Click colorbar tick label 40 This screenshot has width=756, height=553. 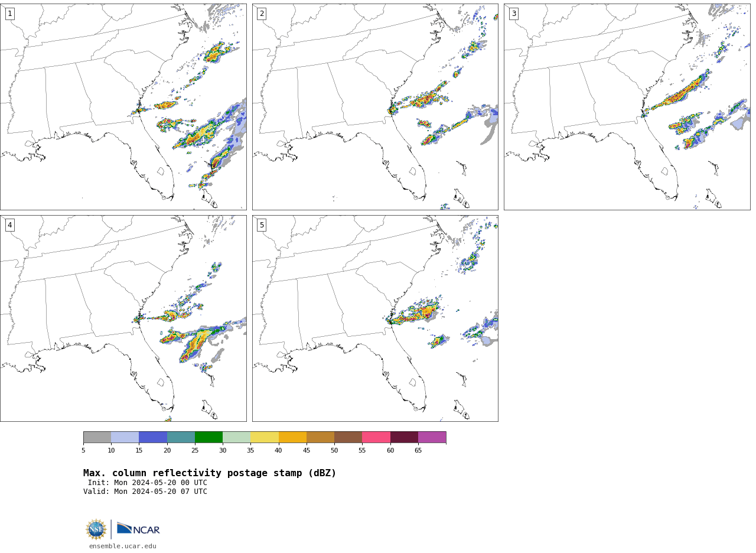[279, 450]
